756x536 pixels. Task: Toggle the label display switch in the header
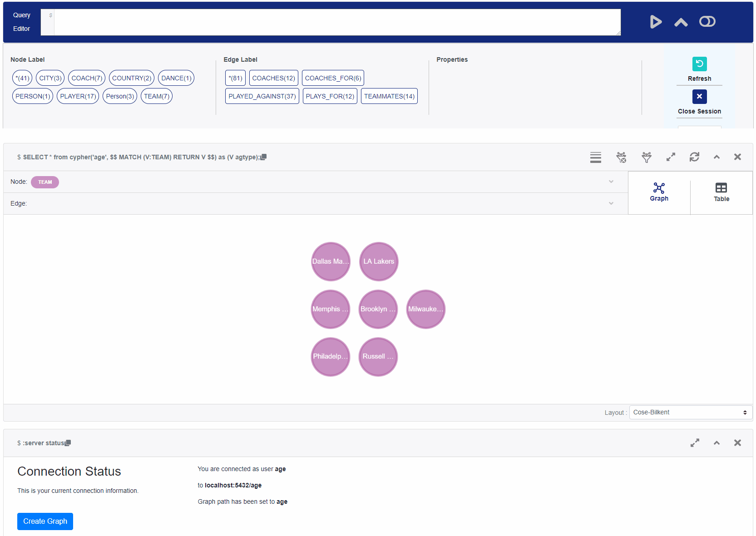tap(707, 21)
